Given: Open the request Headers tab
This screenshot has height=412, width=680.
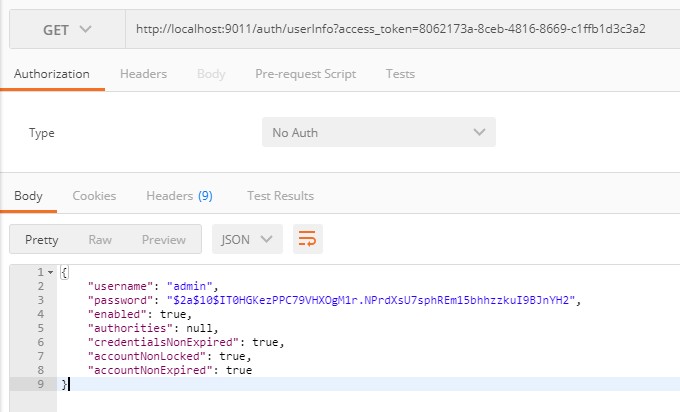Looking at the screenshot, I should click(x=143, y=74).
